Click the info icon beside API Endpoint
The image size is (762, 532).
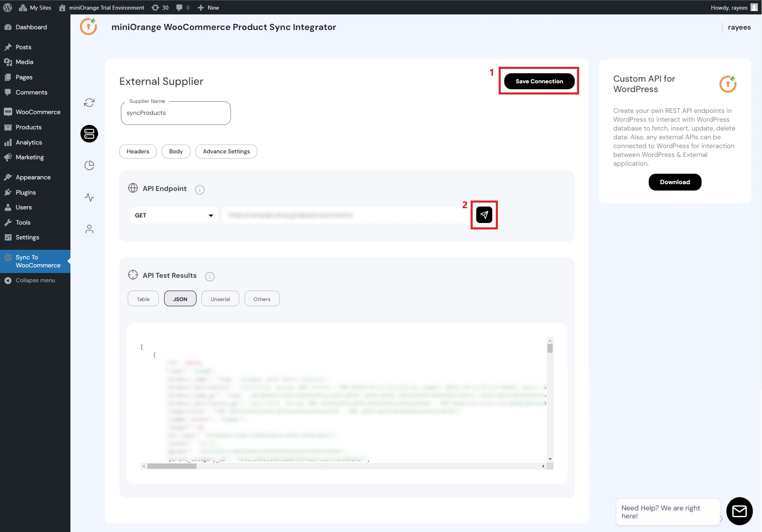[200, 190]
